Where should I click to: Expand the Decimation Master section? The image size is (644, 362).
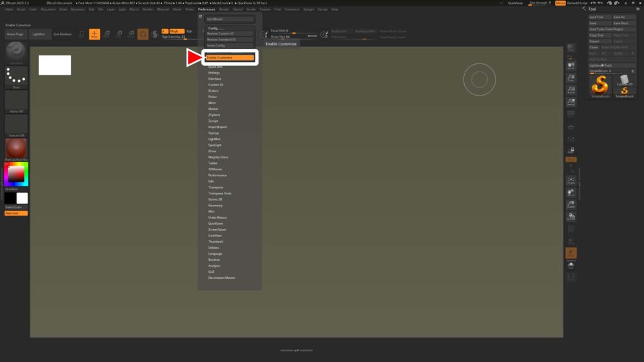point(221,278)
